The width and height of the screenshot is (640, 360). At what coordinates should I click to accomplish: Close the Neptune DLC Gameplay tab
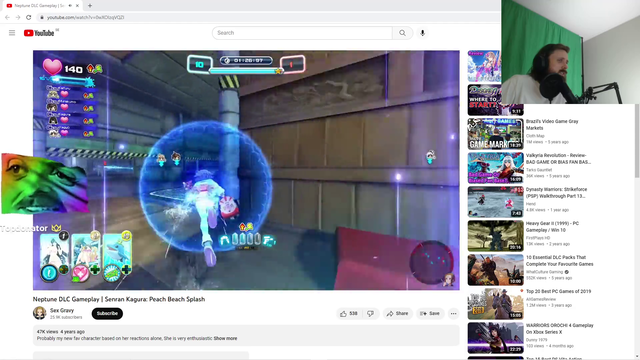click(78, 6)
